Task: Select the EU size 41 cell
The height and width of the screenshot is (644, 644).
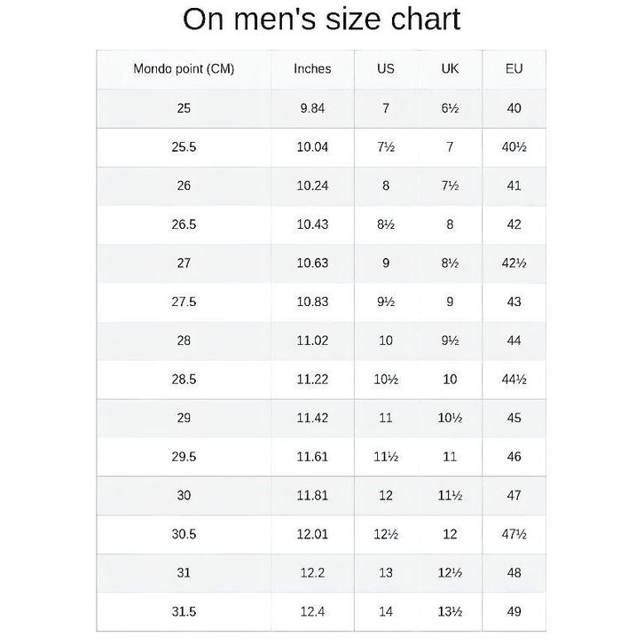Action: 514,186
